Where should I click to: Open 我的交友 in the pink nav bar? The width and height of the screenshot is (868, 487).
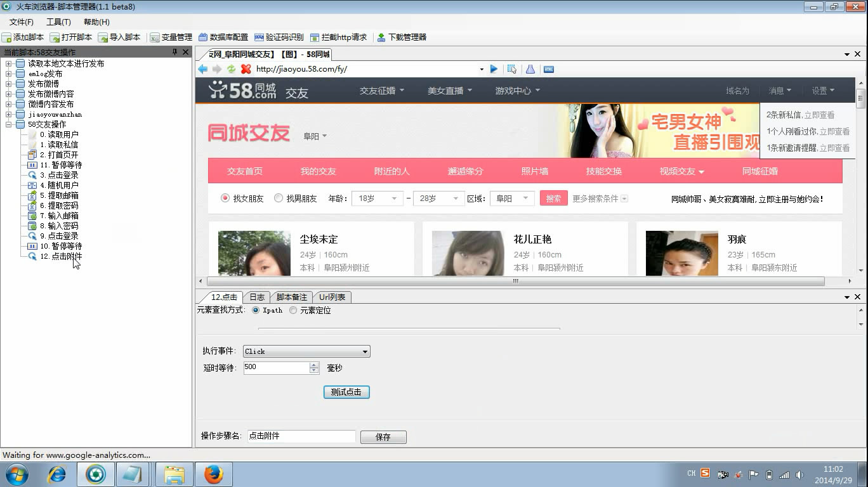[x=318, y=171]
